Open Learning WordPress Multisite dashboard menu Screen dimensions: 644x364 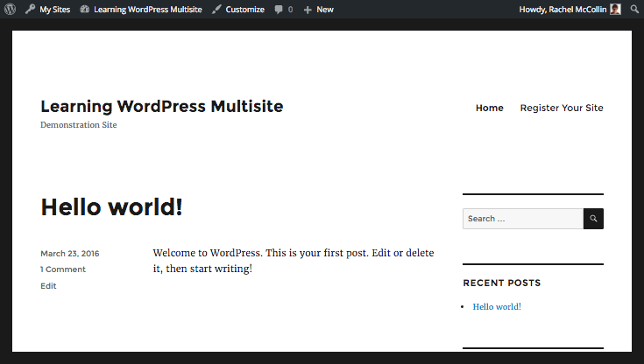point(141,9)
